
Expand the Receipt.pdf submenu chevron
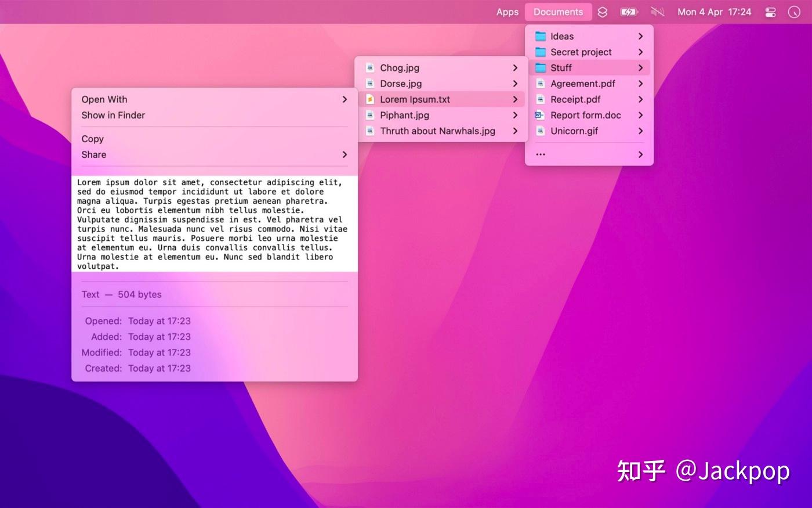pyautogui.click(x=640, y=99)
